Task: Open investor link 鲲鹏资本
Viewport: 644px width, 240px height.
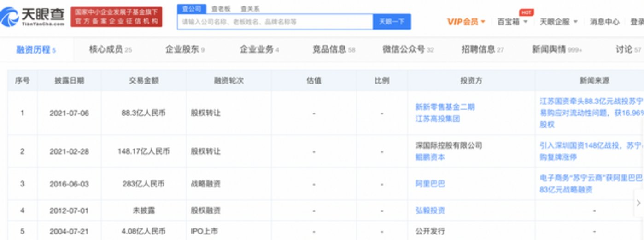Action: (430, 157)
